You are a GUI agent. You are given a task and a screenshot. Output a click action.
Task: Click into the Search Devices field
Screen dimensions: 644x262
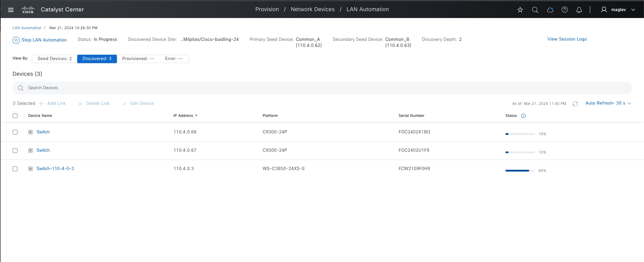coord(322,88)
